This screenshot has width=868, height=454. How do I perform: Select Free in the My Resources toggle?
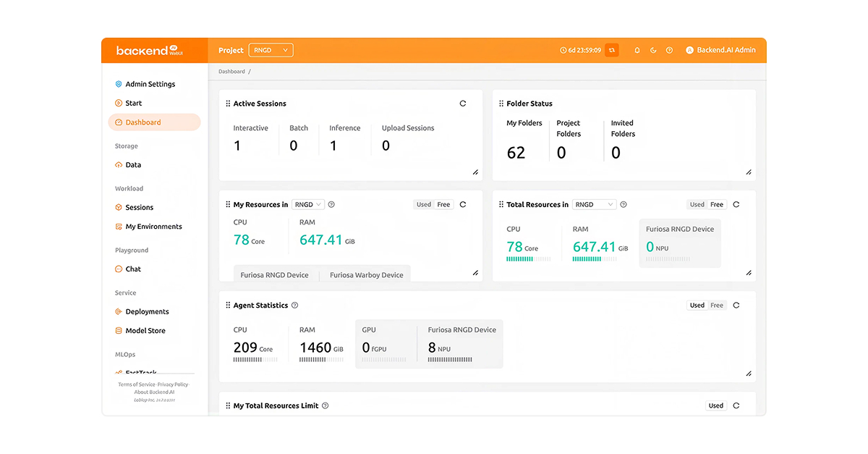coord(443,204)
